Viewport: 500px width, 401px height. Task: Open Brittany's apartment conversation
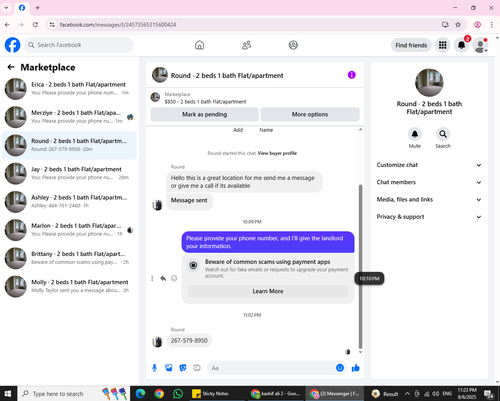[69, 258]
